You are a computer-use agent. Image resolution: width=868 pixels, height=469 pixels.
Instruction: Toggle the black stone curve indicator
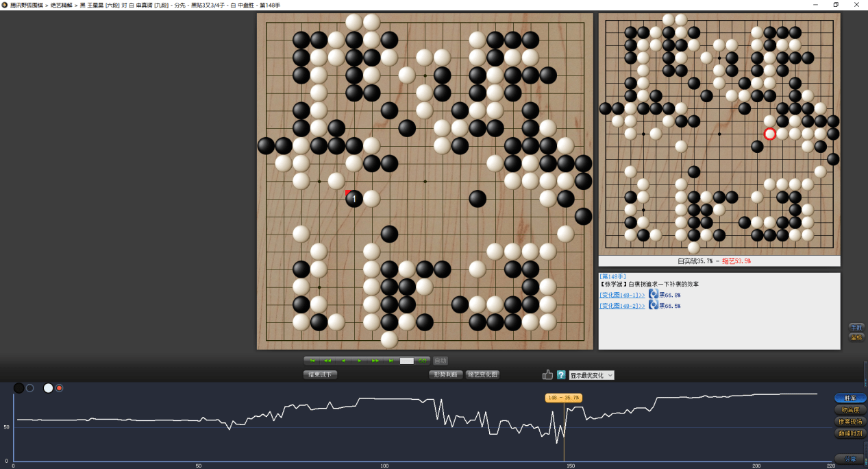pyautogui.click(x=19, y=388)
